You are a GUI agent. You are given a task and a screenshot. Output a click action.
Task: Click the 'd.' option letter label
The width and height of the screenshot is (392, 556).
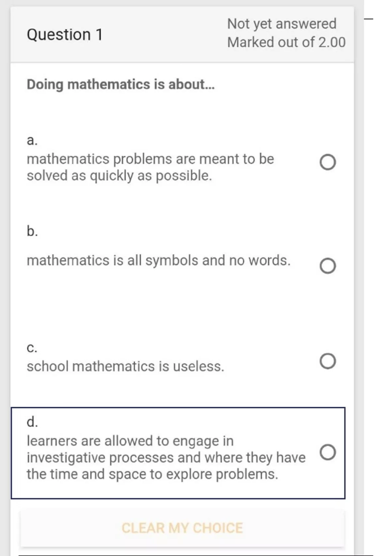pyautogui.click(x=32, y=422)
